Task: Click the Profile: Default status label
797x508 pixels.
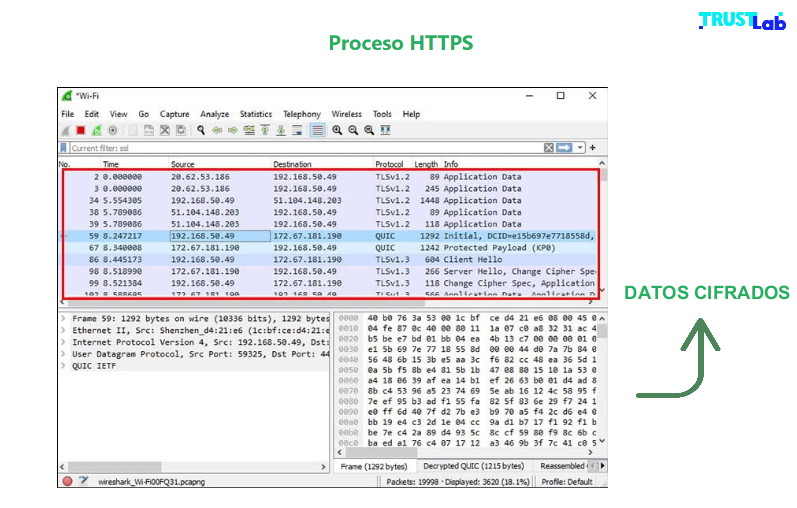Action: [566, 481]
